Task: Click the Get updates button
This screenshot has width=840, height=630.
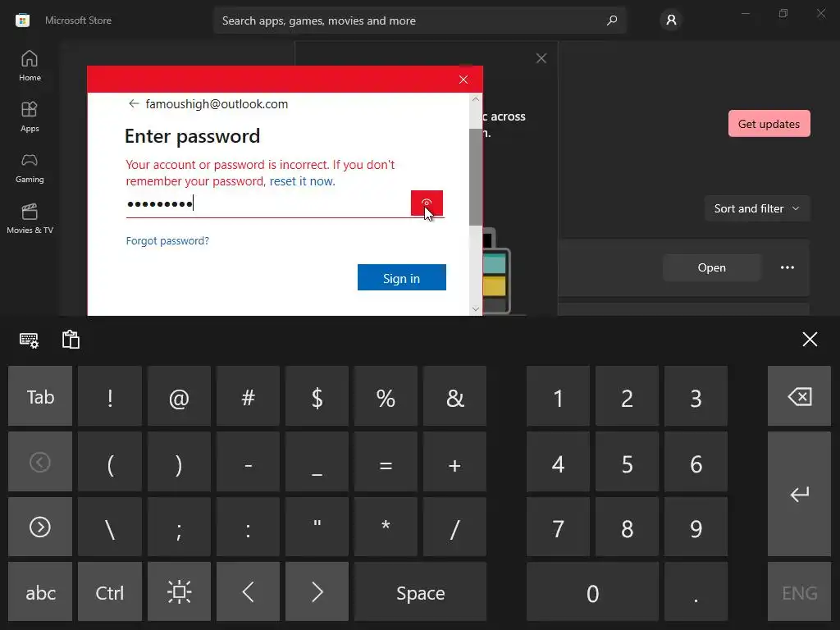Action: 769,124
